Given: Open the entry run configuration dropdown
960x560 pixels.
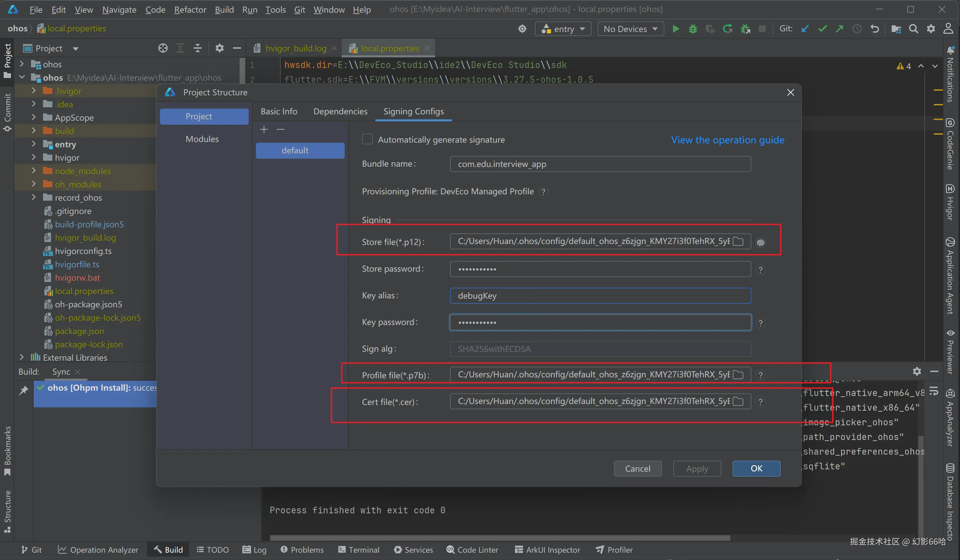Looking at the screenshot, I should click(563, 29).
